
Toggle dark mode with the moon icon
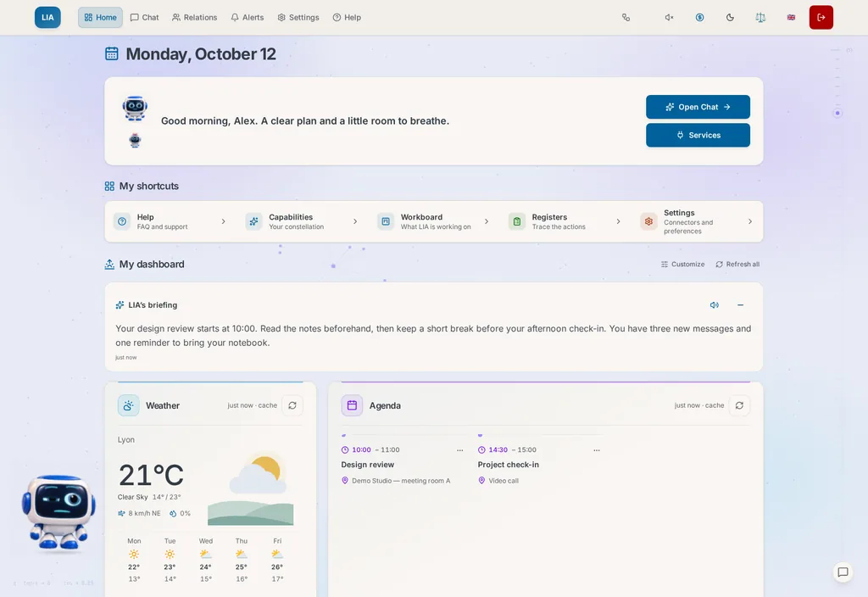(730, 17)
